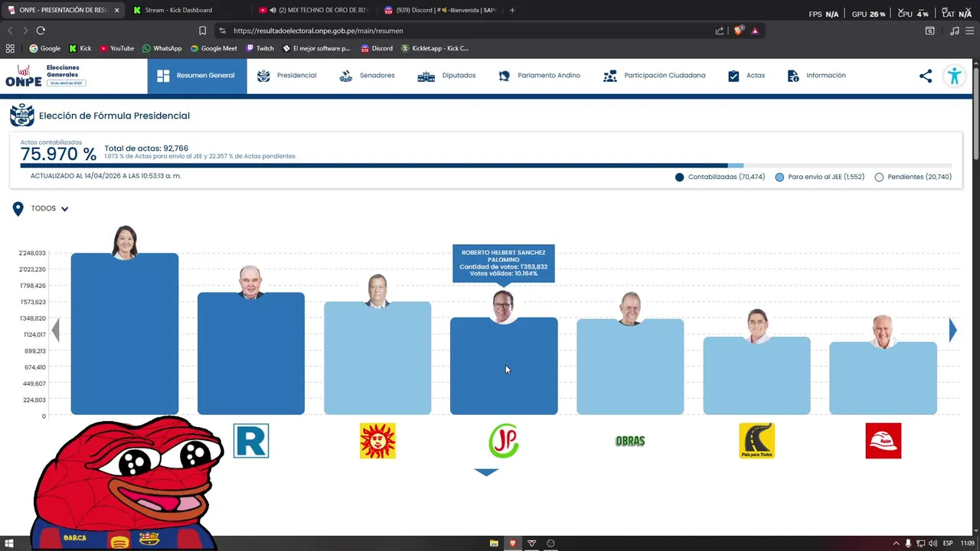The width and height of the screenshot is (980, 551).
Task: Click the sun party logo
Action: (x=377, y=441)
